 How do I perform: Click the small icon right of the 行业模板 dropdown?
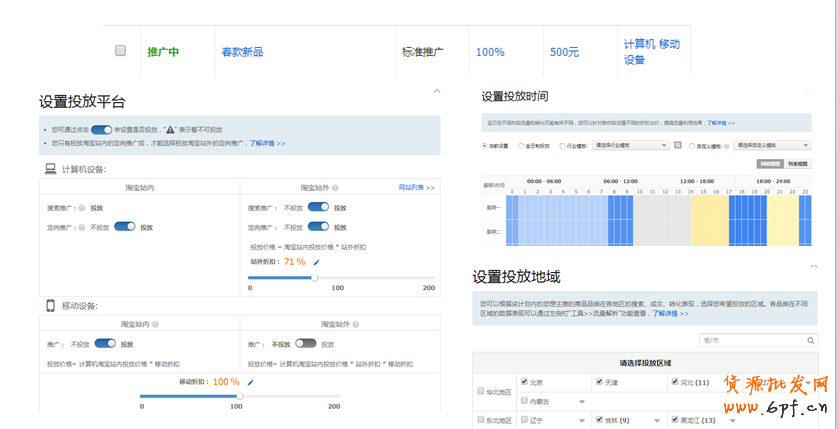(677, 146)
